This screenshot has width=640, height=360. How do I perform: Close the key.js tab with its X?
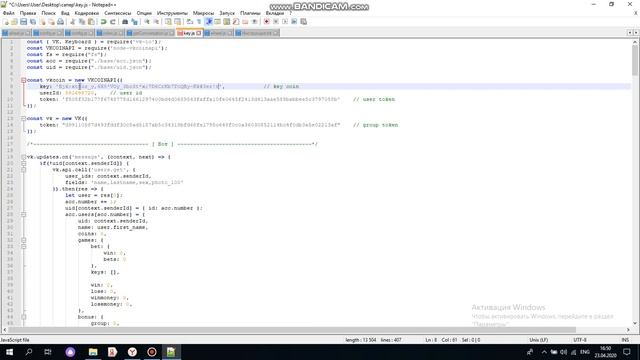click(x=199, y=33)
